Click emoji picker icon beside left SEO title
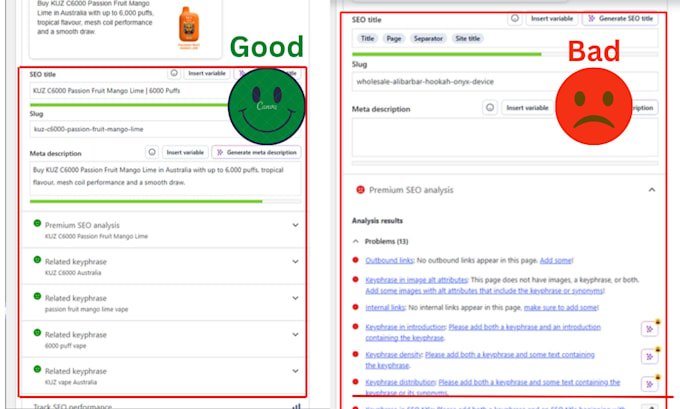The width and height of the screenshot is (680, 409). click(174, 73)
